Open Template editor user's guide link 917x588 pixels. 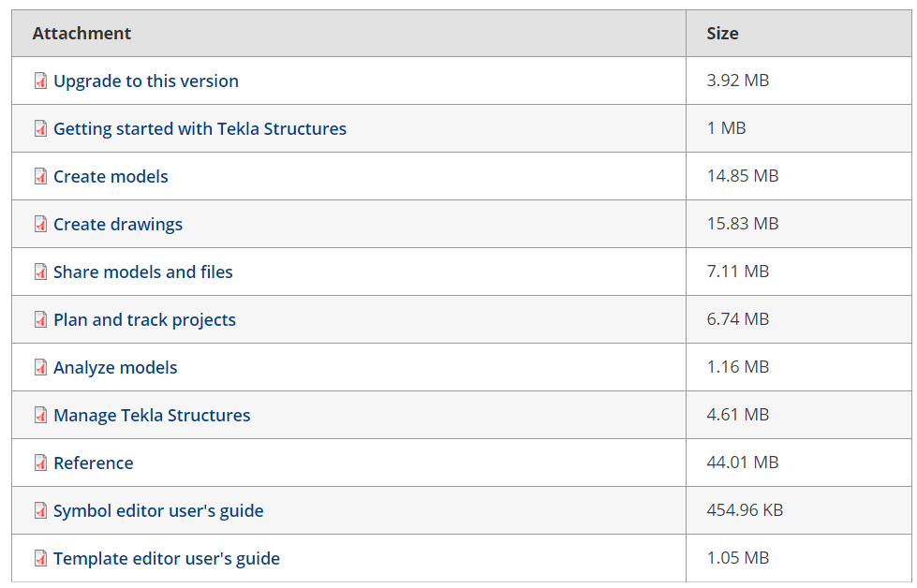coord(167,559)
